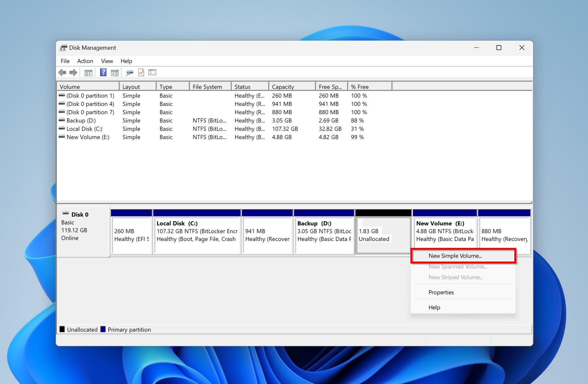
Task: Open the Action menu
Action: point(85,61)
